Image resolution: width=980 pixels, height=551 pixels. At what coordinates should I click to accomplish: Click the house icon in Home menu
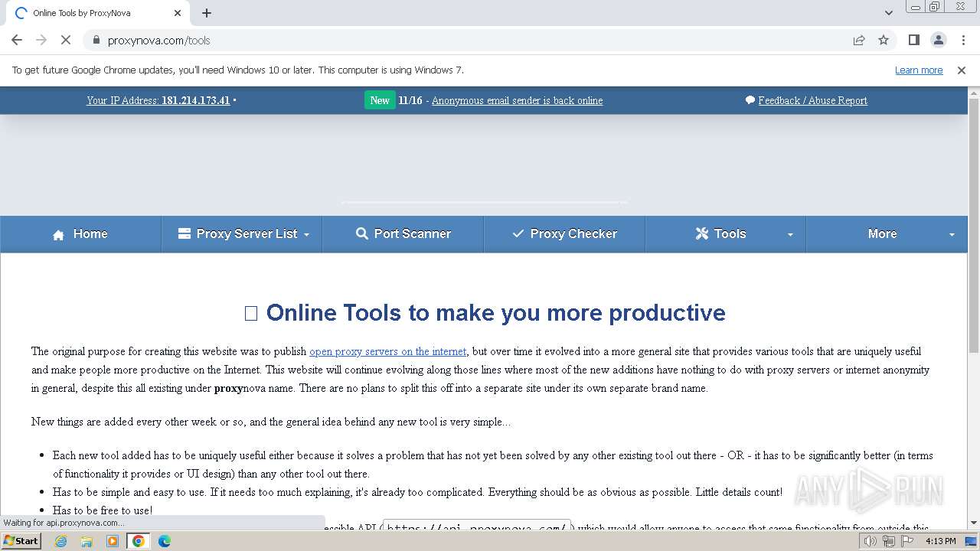point(58,235)
